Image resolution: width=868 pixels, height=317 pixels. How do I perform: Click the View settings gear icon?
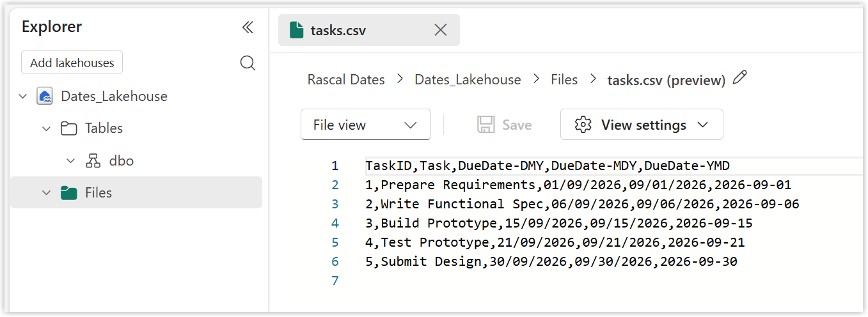click(x=583, y=125)
